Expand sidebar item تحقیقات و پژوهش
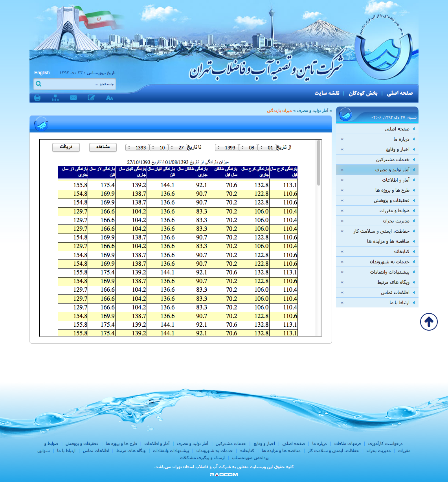 377,201
